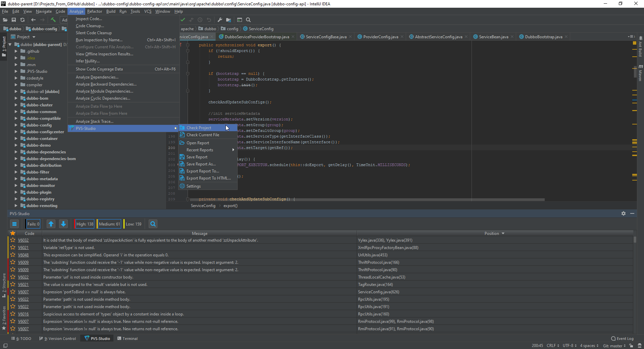Click Export Report To HTML... entry
This screenshot has width=644, height=349.
(208, 178)
